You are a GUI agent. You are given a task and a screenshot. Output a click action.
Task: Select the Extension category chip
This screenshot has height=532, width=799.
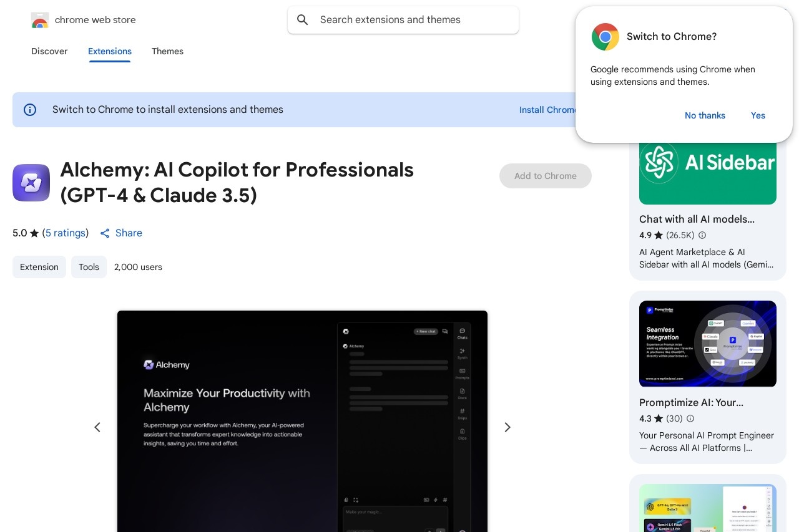[39, 267]
